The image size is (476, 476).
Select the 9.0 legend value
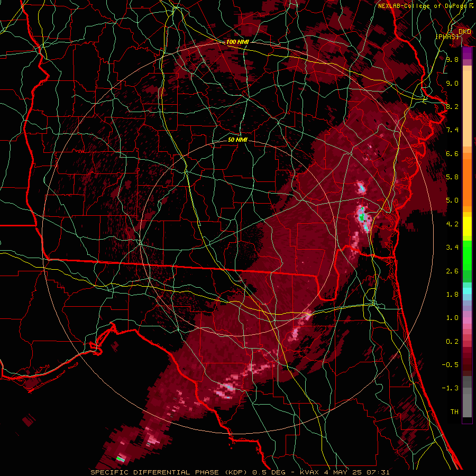click(452, 83)
